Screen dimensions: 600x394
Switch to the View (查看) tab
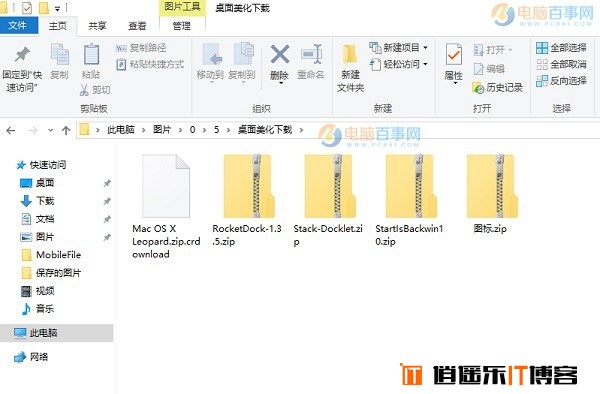tap(137, 26)
